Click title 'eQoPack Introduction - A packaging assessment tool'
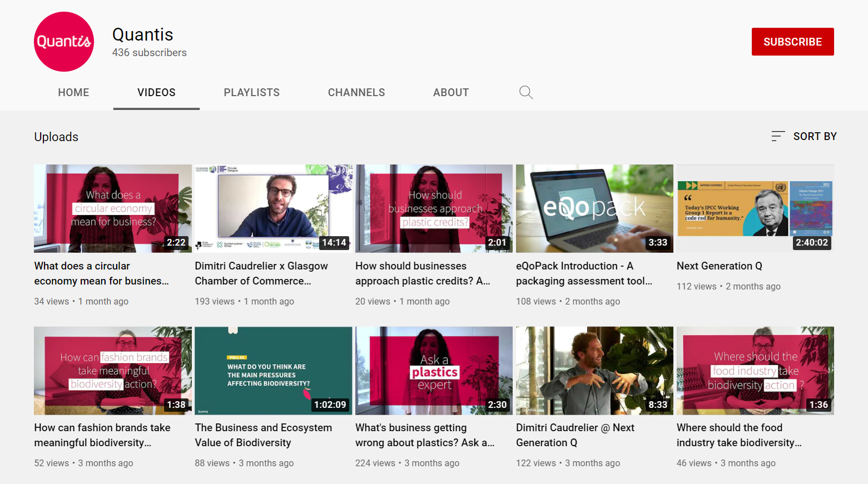 584,273
